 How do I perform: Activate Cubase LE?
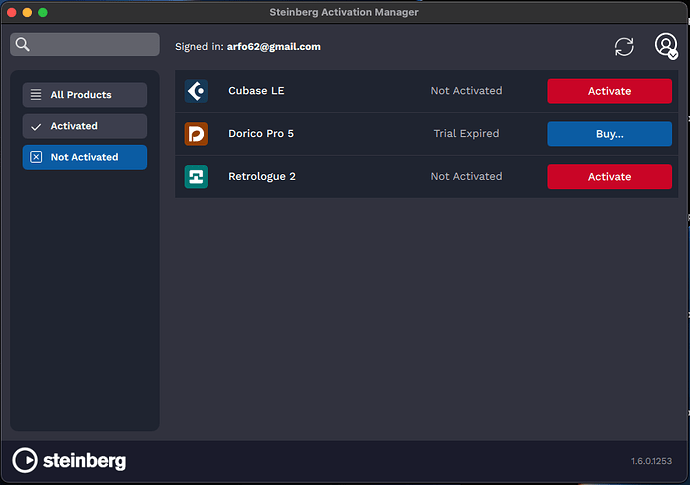[609, 91]
